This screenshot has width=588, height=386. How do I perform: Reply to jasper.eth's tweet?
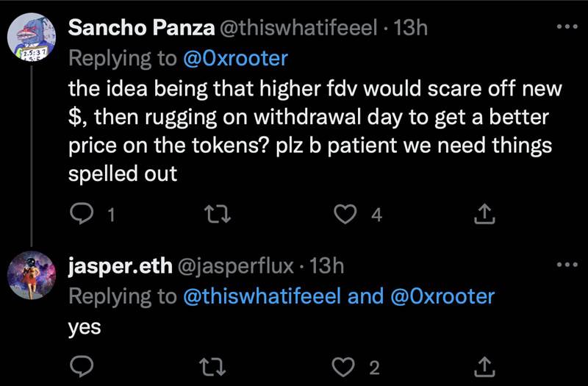click(x=79, y=365)
